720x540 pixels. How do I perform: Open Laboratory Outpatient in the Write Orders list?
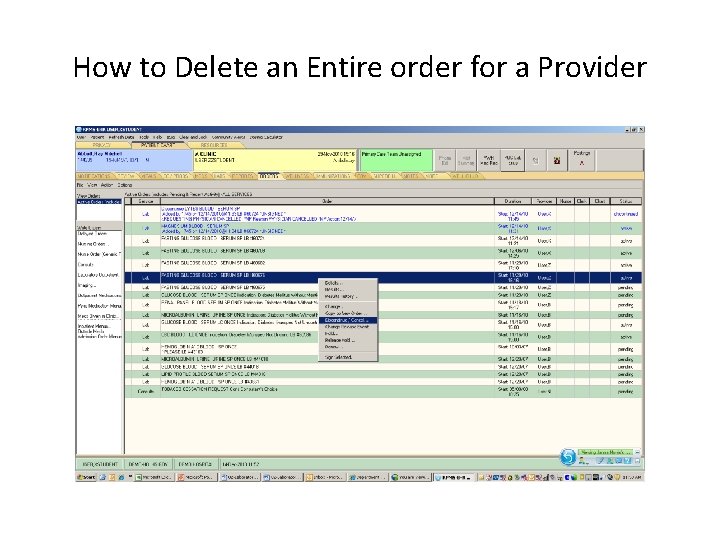(98, 275)
